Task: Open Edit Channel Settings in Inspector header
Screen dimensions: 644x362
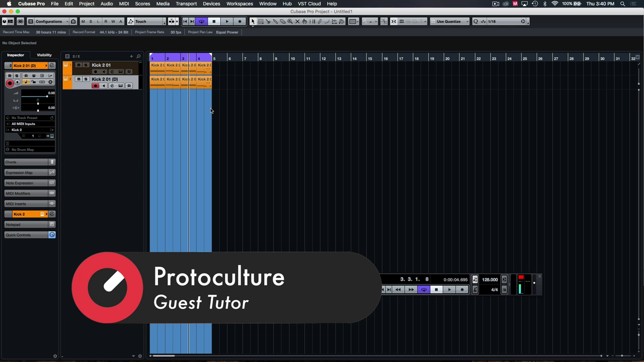Action: [52, 66]
